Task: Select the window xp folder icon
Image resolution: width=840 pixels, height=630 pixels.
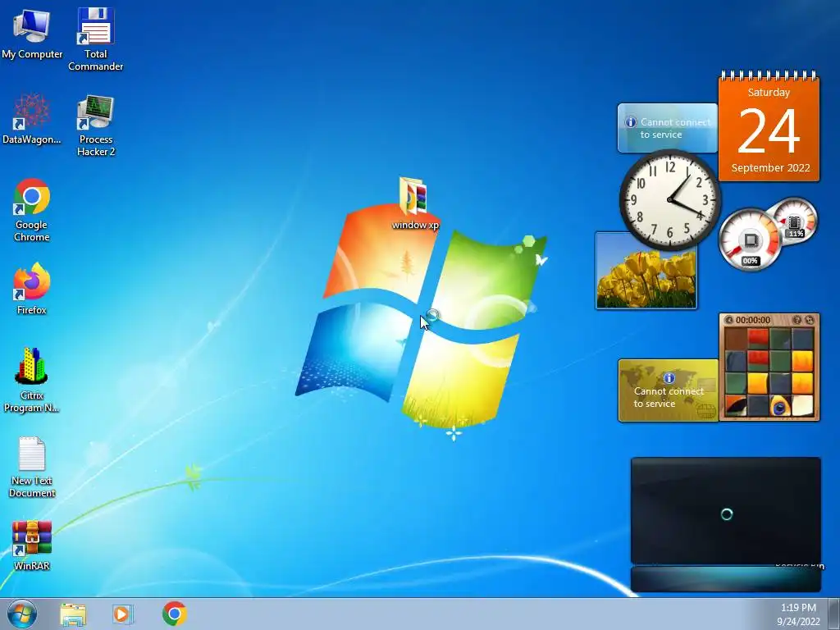Action: [x=415, y=203]
